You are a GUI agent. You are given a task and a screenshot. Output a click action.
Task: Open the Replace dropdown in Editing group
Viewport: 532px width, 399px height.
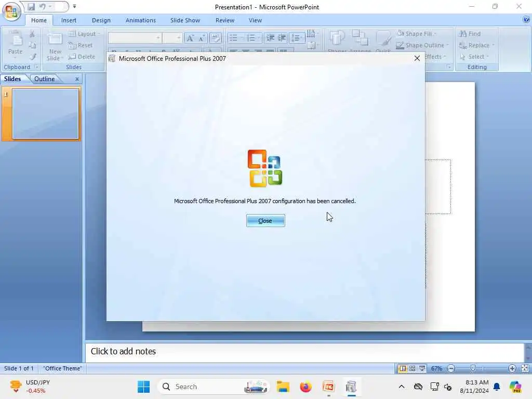click(x=476, y=45)
